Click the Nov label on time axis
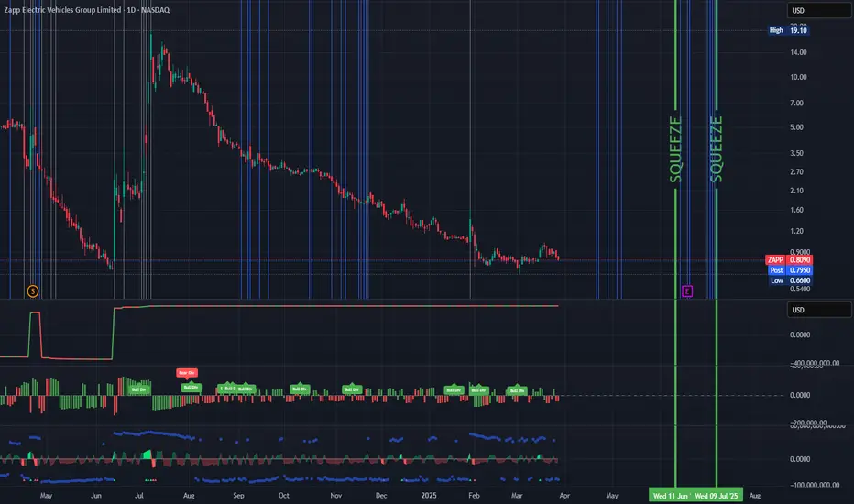 click(x=336, y=495)
